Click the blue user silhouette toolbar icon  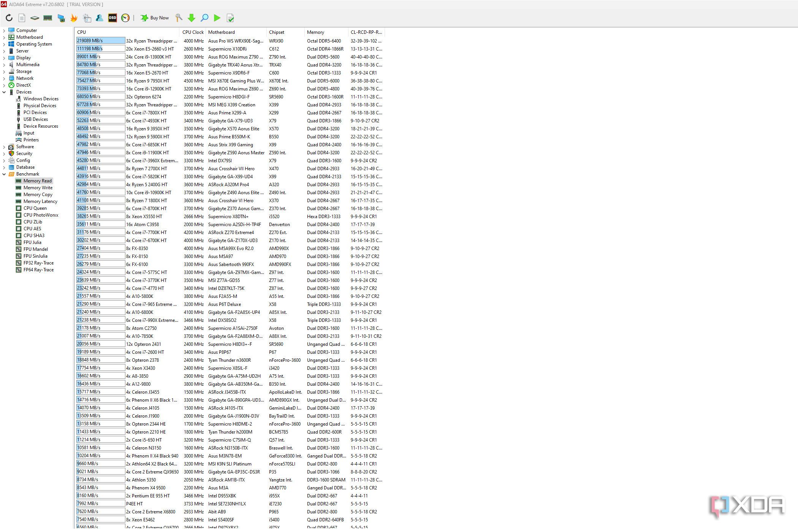tap(100, 18)
